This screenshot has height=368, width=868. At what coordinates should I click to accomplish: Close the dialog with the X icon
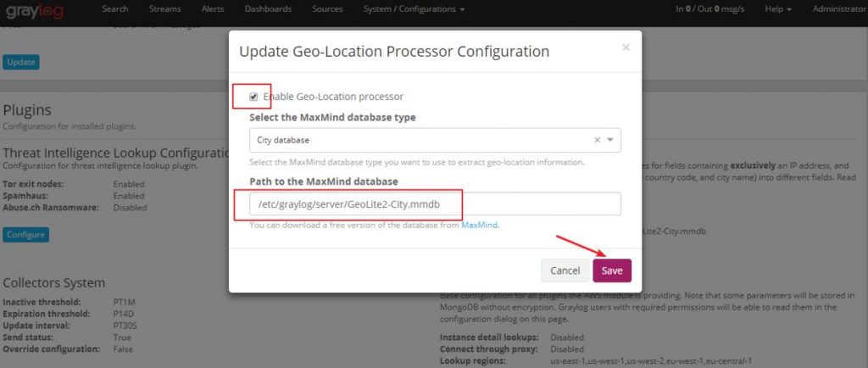pyautogui.click(x=626, y=47)
